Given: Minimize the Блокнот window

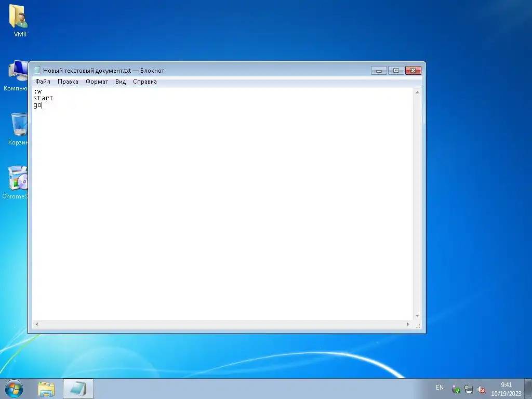Looking at the screenshot, I should click(379, 70).
